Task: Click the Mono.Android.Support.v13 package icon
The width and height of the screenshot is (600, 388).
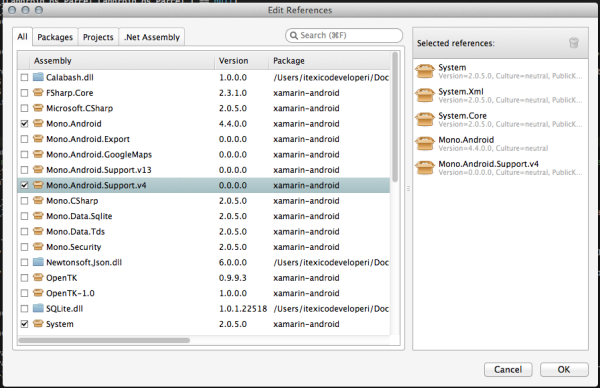Action: 38,170
